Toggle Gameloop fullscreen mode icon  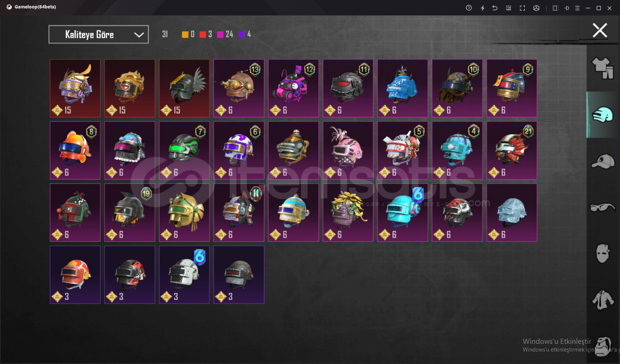pos(522,8)
